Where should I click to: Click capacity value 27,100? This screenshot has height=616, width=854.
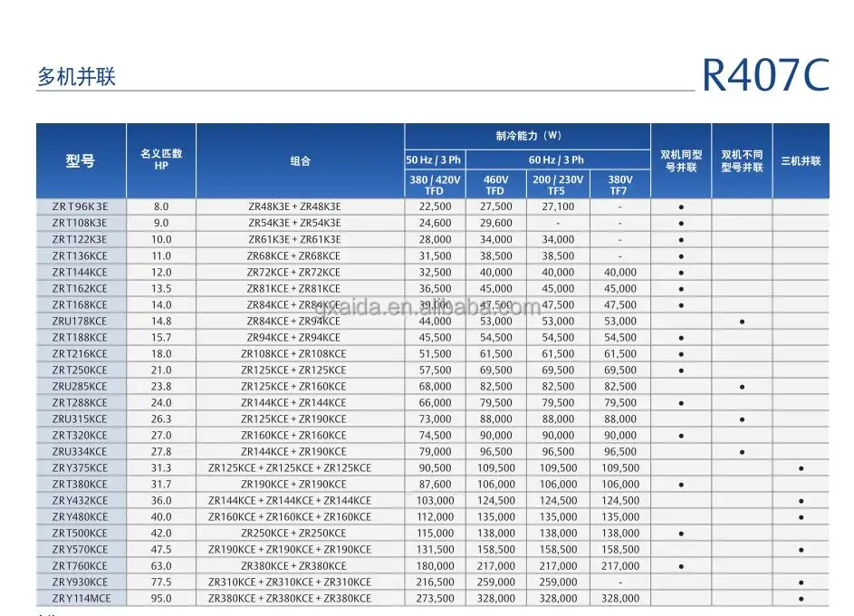click(558, 207)
